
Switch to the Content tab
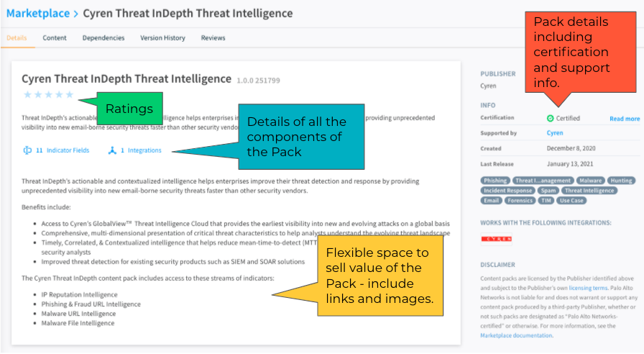pyautogui.click(x=55, y=37)
